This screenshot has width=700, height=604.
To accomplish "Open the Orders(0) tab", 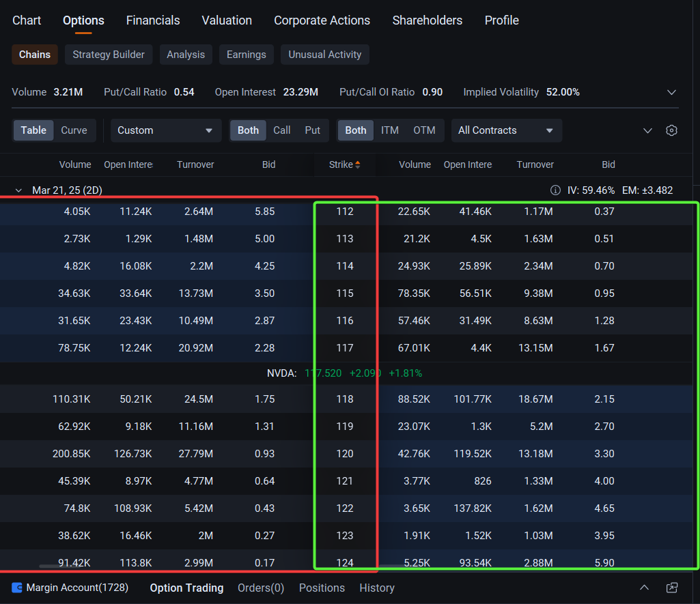I will [x=261, y=588].
